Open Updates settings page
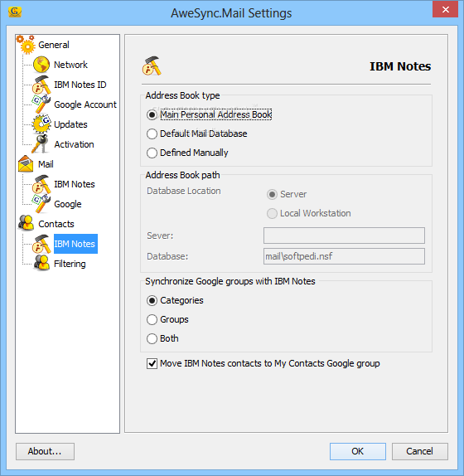Image resolution: width=464 pixels, height=476 pixels. pyautogui.click(x=70, y=124)
